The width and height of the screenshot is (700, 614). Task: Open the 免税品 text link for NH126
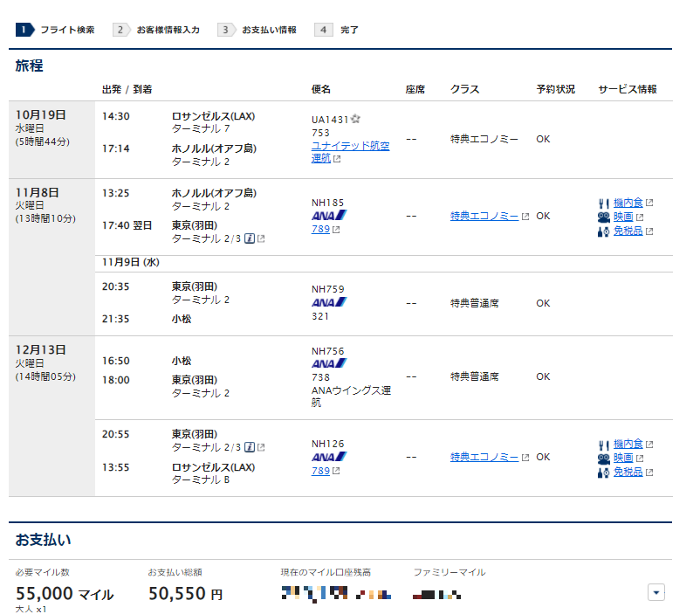tap(628, 472)
